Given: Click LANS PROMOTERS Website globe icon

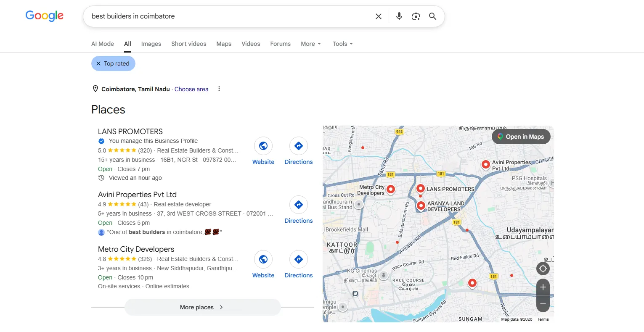Looking at the screenshot, I should click(263, 146).
